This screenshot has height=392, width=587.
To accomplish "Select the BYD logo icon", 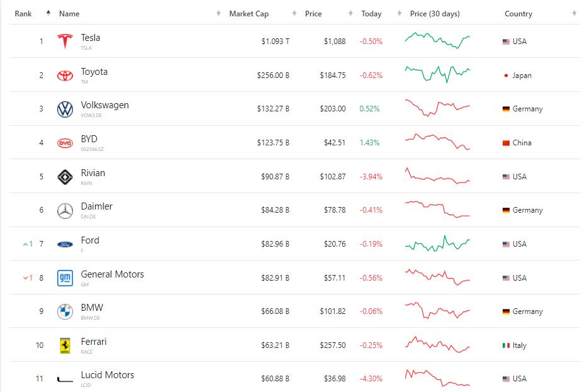I will tap(65, 143).
